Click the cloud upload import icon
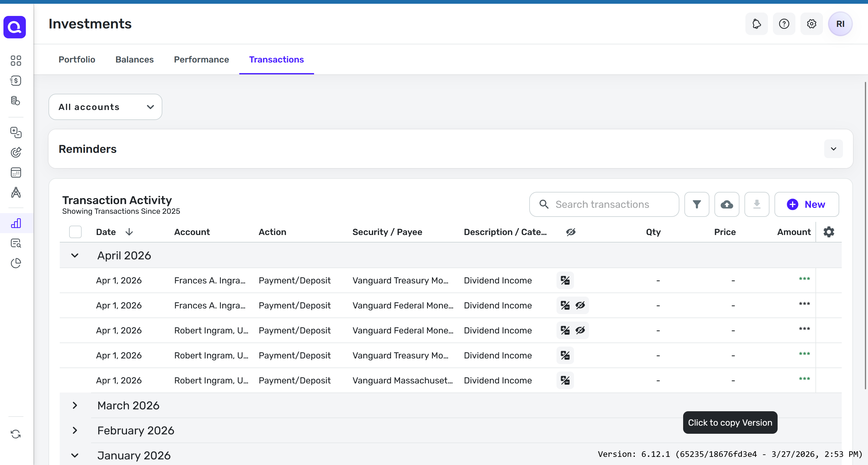Image resolution: width=868 pixels, height=465 pixels. click(x=727, y=204)
